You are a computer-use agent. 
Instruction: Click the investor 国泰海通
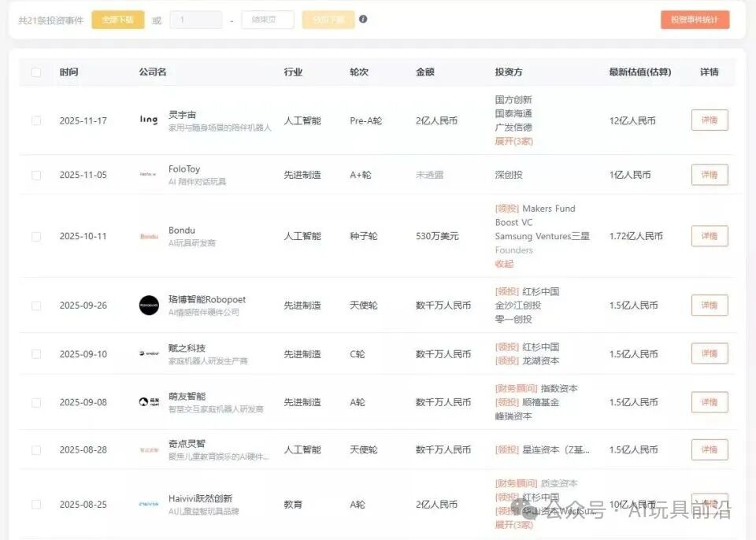click(x=513, y=113)
